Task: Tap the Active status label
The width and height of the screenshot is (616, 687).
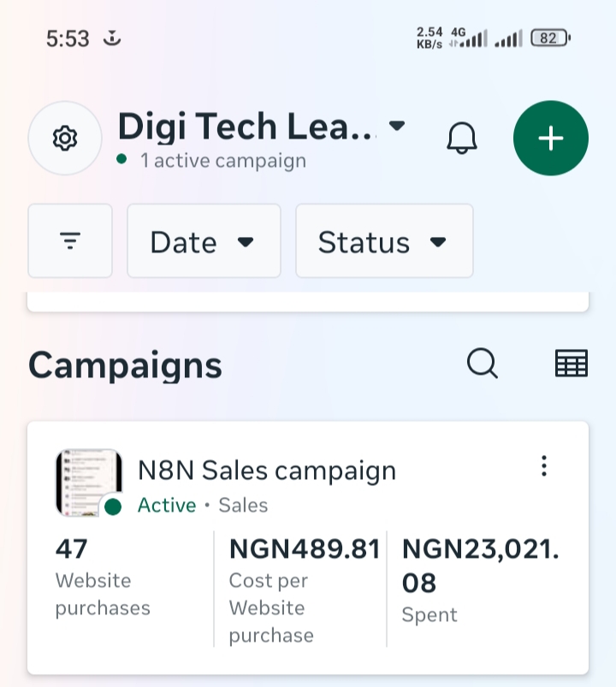Action: (167, 505)
